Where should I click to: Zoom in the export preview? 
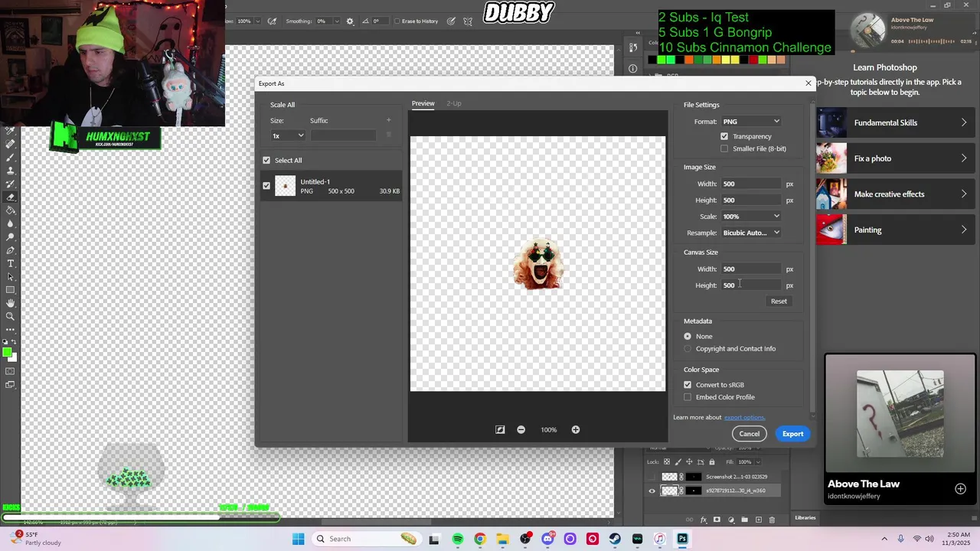point(576,429)
